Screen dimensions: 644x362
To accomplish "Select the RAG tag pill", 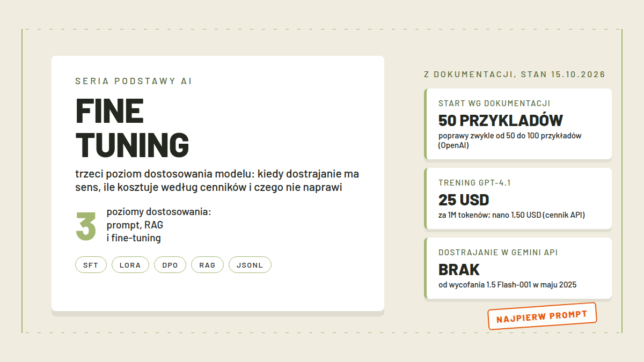I will tap(207, 265).
